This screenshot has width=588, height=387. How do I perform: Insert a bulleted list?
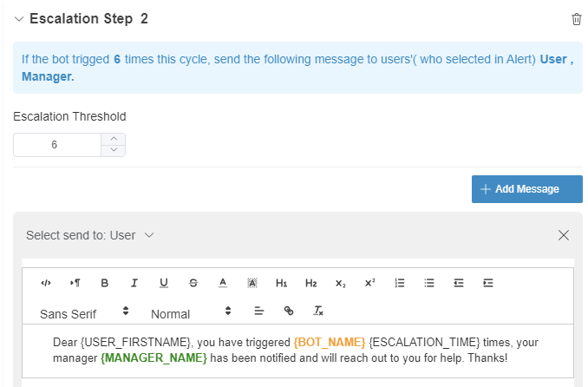tap(429, 283)
